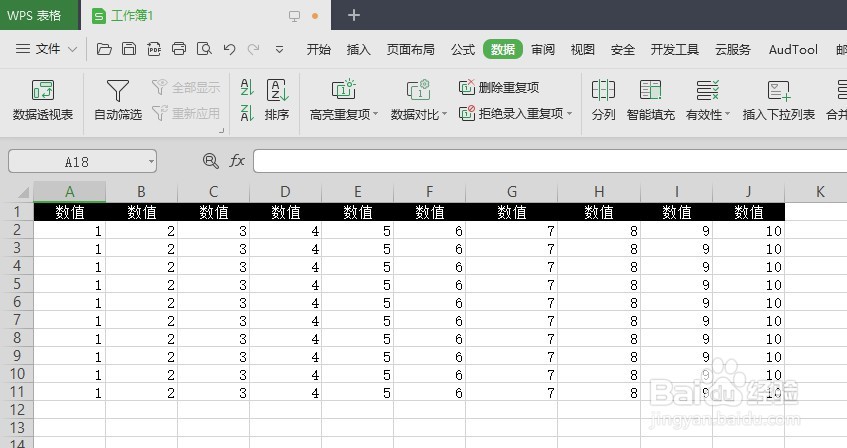The image size is (847, 448).
Task: Open the folder icon in quick toolbar
Action: click(x=104, y=49)
